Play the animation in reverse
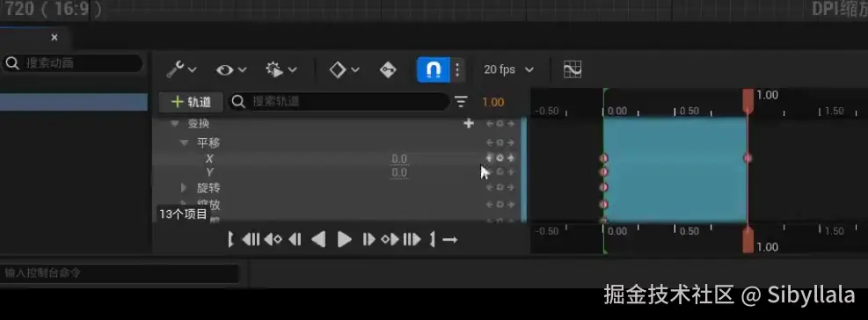868x320 pixels. [x=318, y=239]
